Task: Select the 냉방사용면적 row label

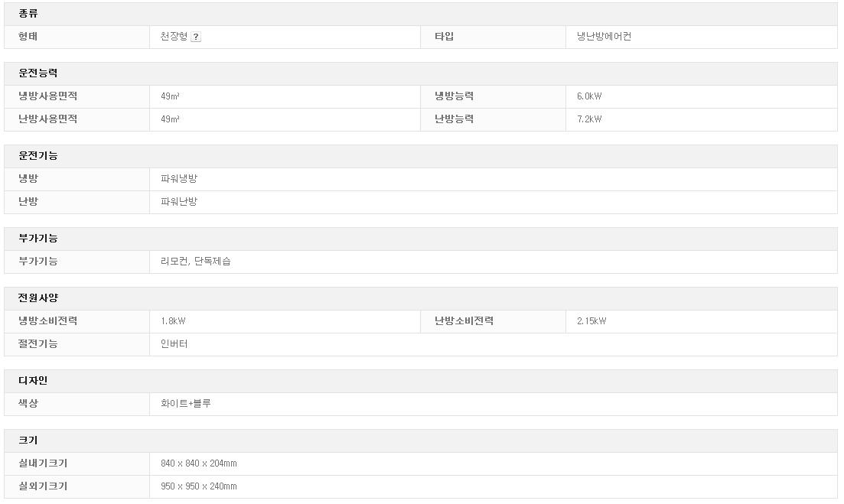Action: point(47,96)
